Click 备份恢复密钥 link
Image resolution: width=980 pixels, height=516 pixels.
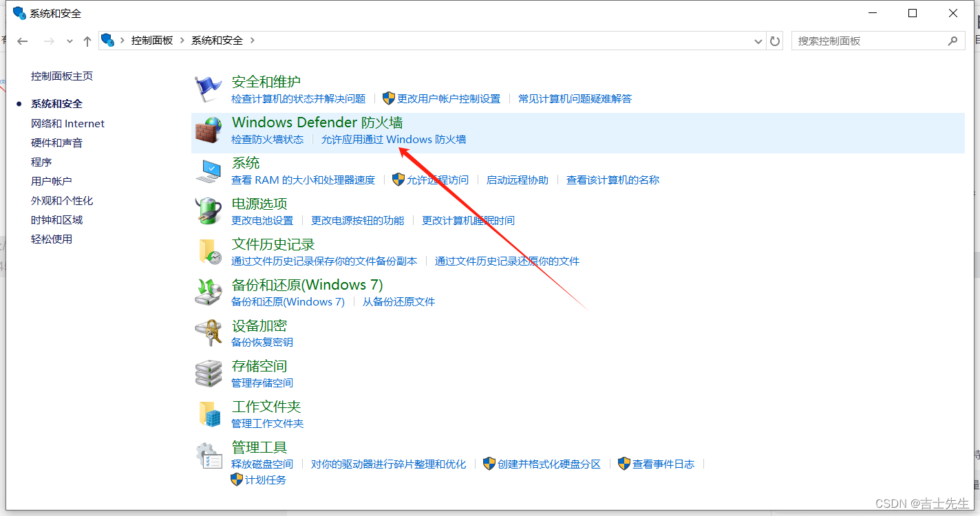pos(262,342)
